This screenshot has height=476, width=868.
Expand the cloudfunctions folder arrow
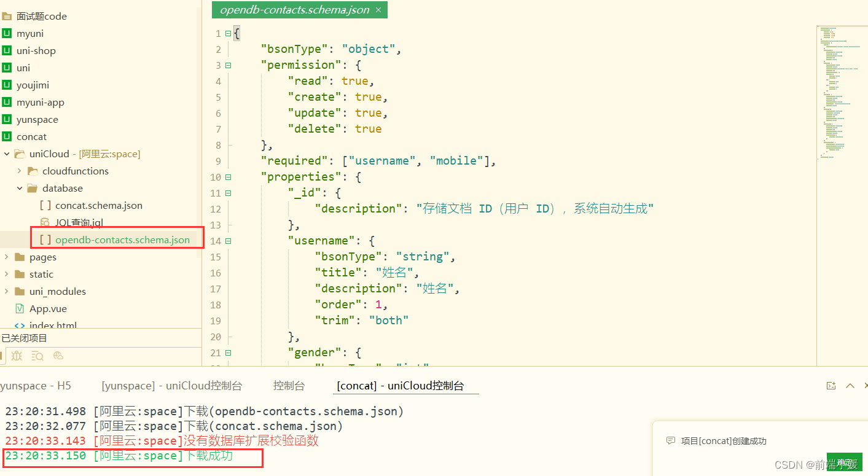point(20,171)
